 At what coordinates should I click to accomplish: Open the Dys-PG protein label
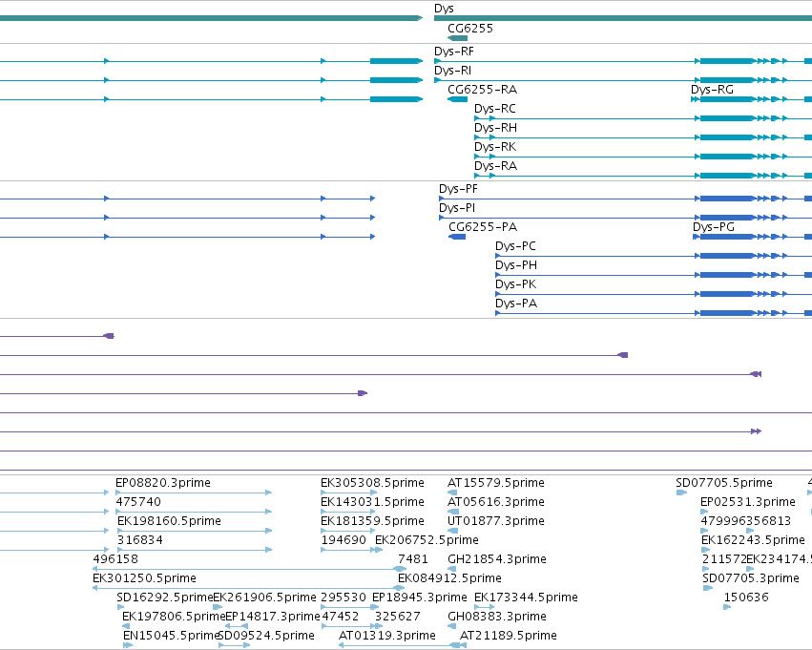pos(714,227)
